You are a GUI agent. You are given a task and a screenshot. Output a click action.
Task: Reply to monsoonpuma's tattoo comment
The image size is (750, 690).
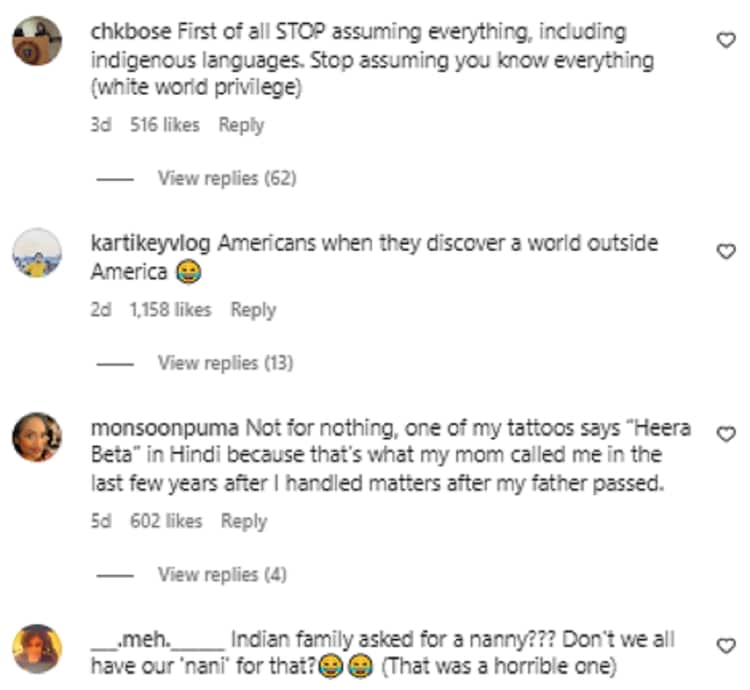coord(244,521)
